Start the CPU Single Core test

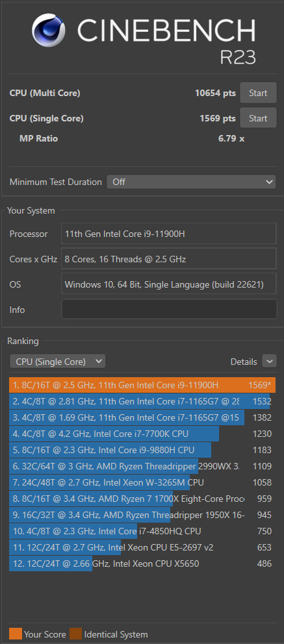click(x=258, y=118)
